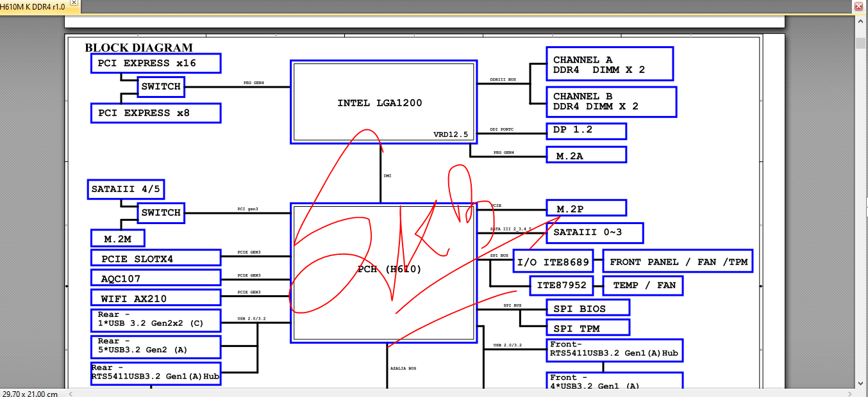Click the M.2M block
The image size is (868, 397).
117,238
